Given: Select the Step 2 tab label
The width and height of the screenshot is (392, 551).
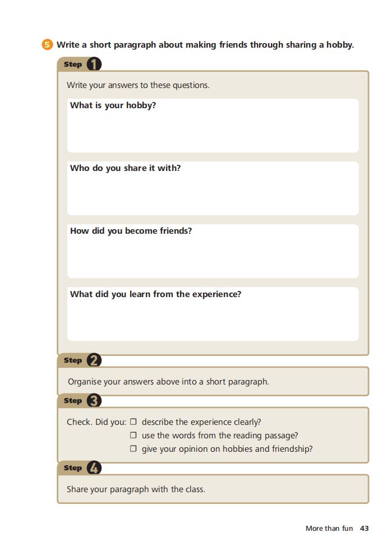Looking at the screenshot, I should 73,360.
